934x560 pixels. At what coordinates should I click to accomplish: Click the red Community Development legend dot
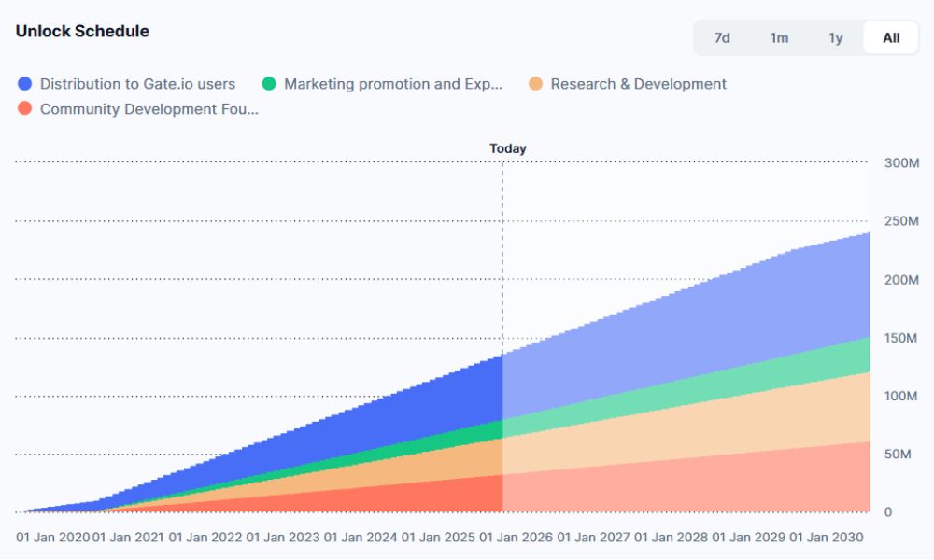(x=25, y=109)
